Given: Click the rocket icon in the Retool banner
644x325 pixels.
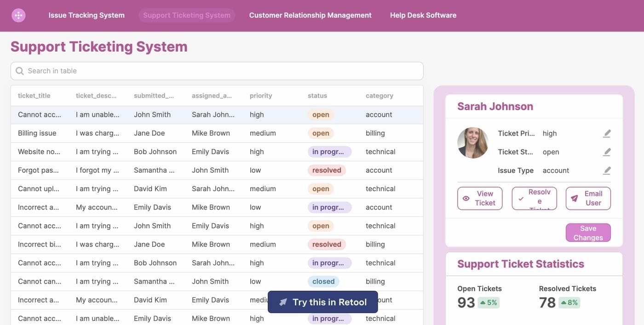Looking at the screenshot, I should pos(283,302).
